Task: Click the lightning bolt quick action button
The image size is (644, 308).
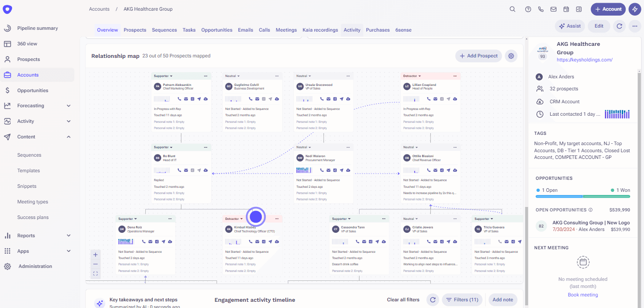Action: (635, 9)
